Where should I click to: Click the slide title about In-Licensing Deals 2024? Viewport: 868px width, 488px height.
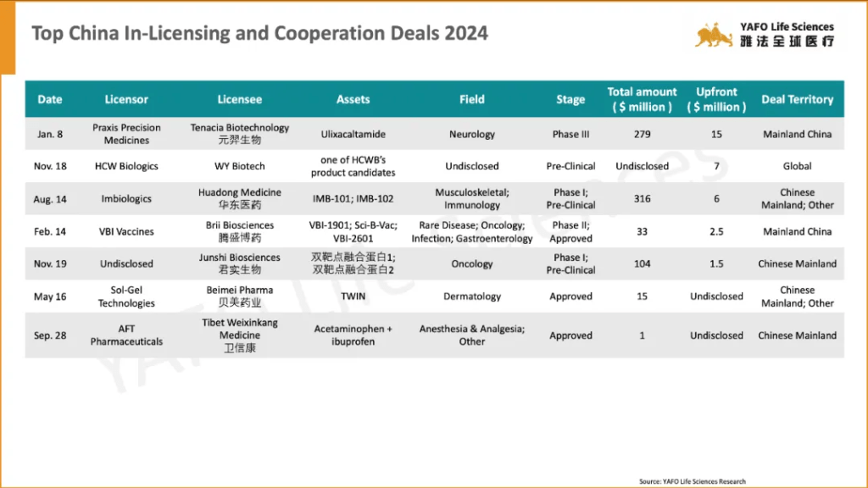click(x=259, y=34)
